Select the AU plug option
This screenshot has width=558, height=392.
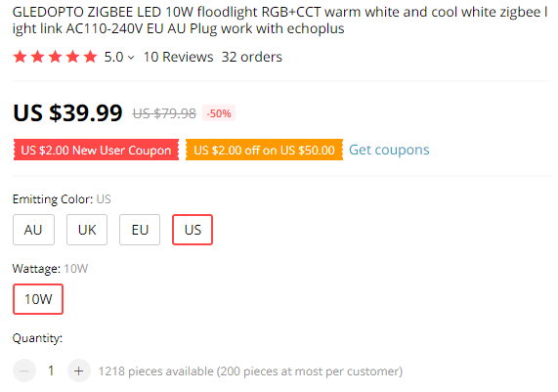click(x=33, y=230)
